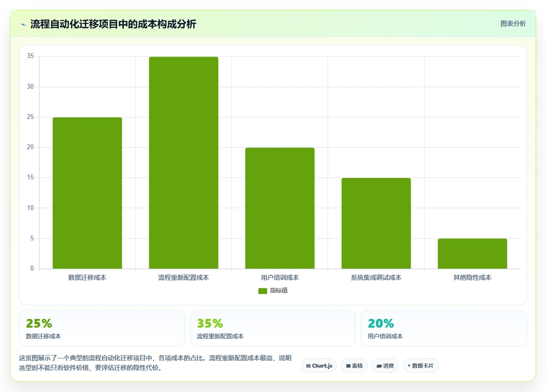Click the 其他隐性成本 bar in chart
The height and width of the screenshot is (392, 546).
tap(472, 254)
